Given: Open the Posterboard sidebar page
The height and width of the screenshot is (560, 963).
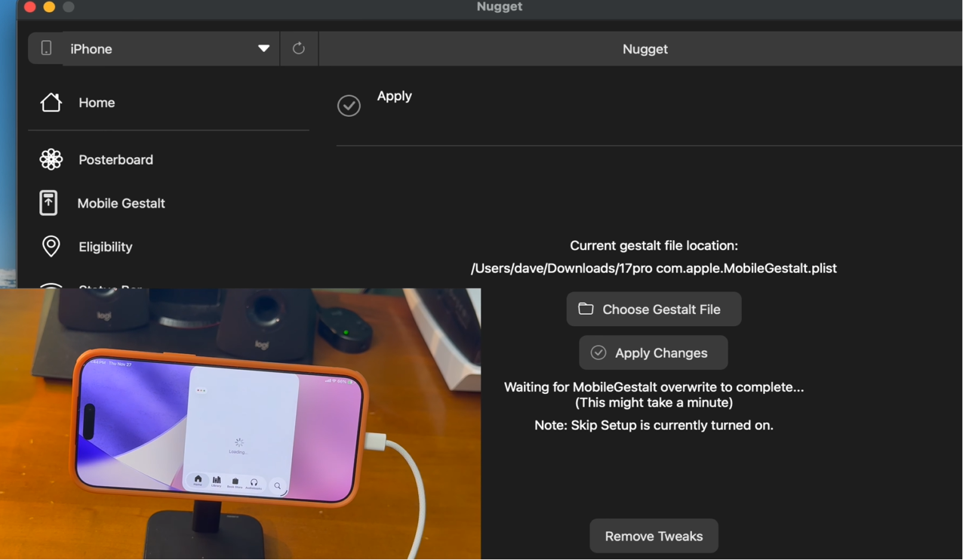Looking at the screenshot, I should tap(115, 160).
